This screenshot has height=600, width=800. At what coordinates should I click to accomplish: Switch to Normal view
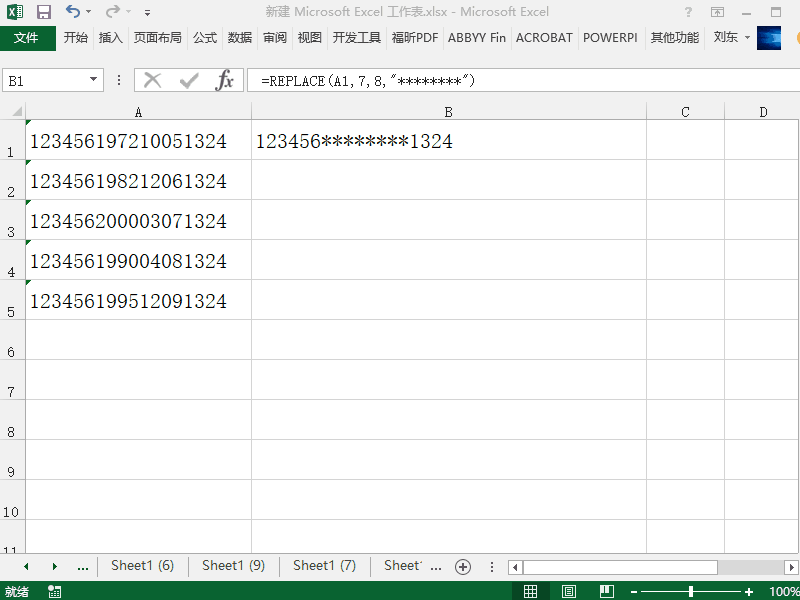pyautogui.click(x=531, y=591)
